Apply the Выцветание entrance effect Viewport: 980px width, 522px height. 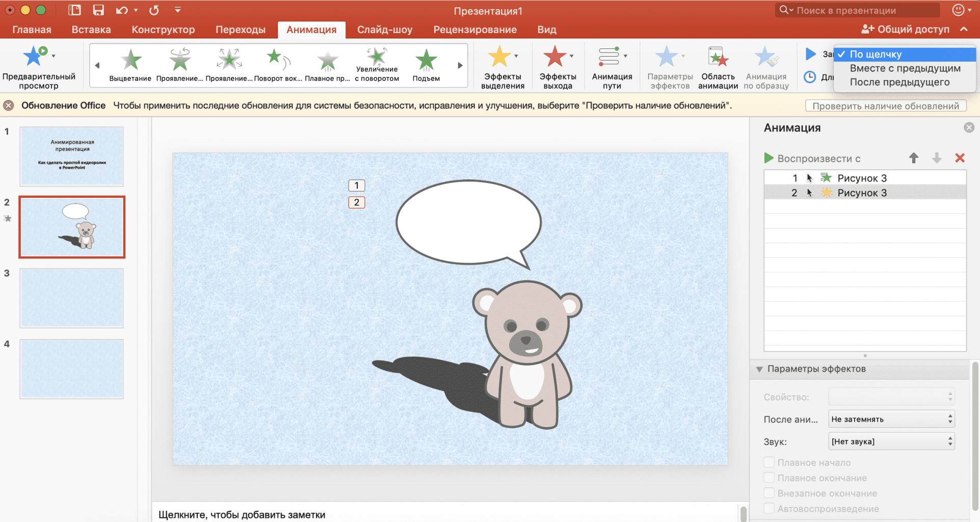[x=130, y=65]
